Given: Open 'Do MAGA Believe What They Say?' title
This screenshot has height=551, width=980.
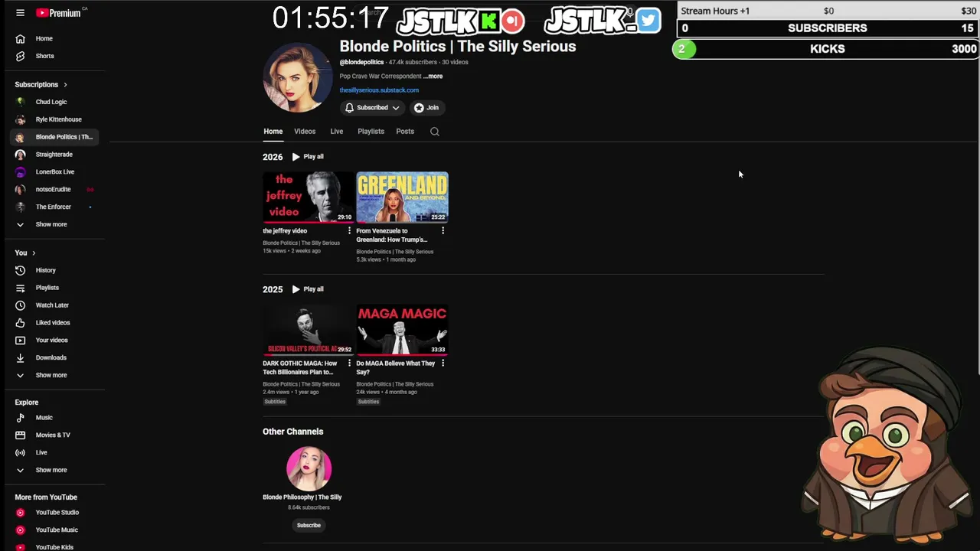Looking at the screenshot, I should 395,367.
